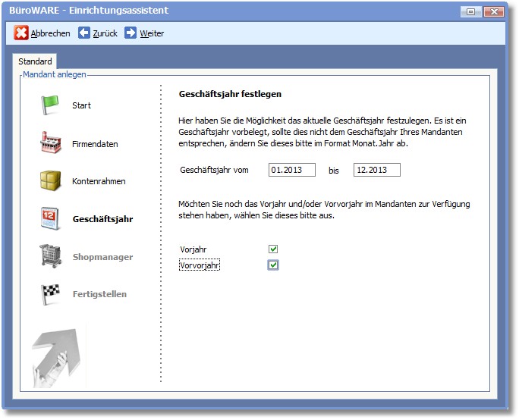
Task: Go to the Firmendaten wizard step
Action: pyautogui.click(x=95, y=144)
